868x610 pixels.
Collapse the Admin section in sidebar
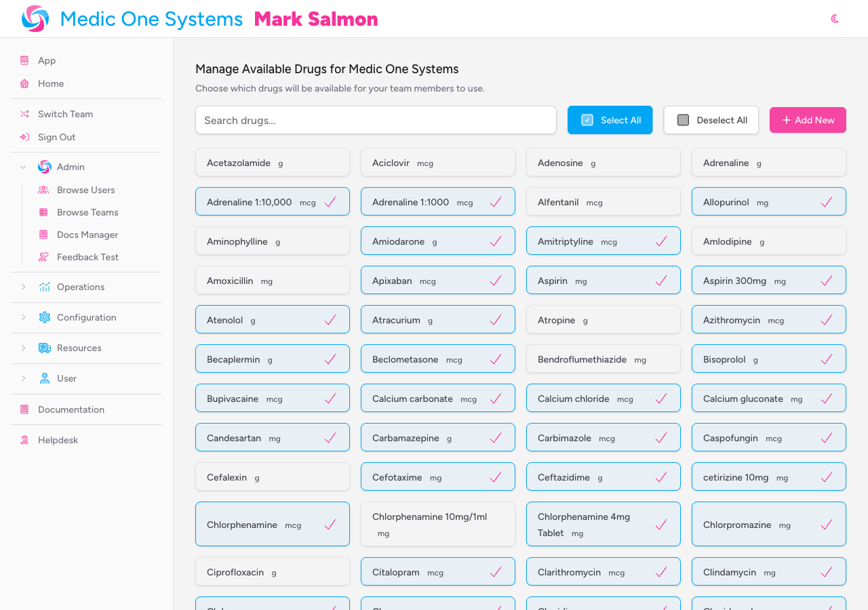(22, 167)
